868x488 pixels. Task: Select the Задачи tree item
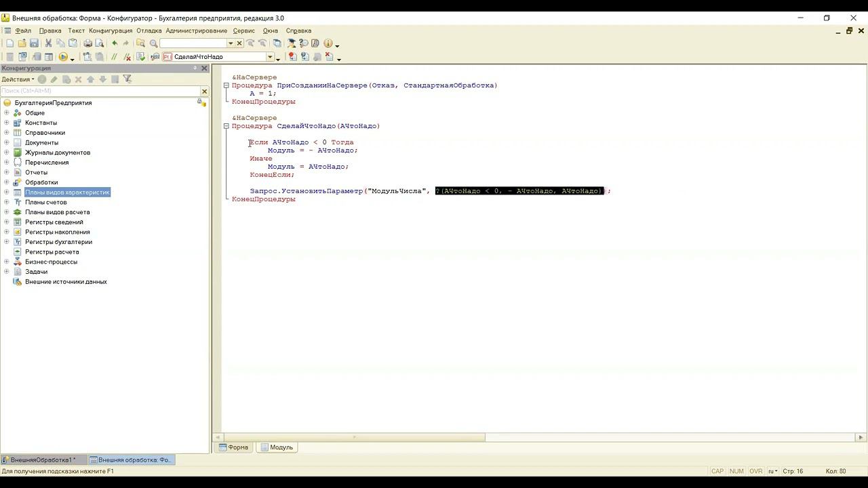tap(36, 272)
